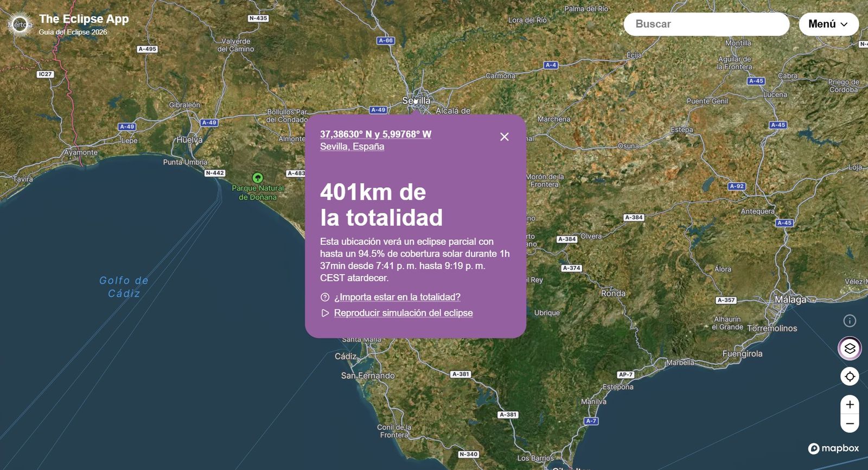The height and width of the screenshot is (470, 868).
Task: Open the ¿Importa estar en la totalidad? link
Action: point(397,297)
